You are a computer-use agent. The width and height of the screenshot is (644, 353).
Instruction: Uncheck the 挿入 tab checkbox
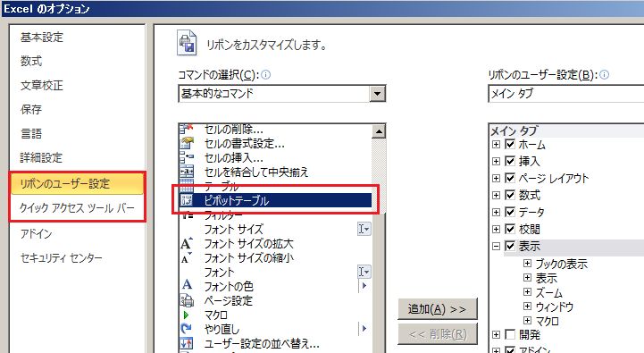point(510,161)
